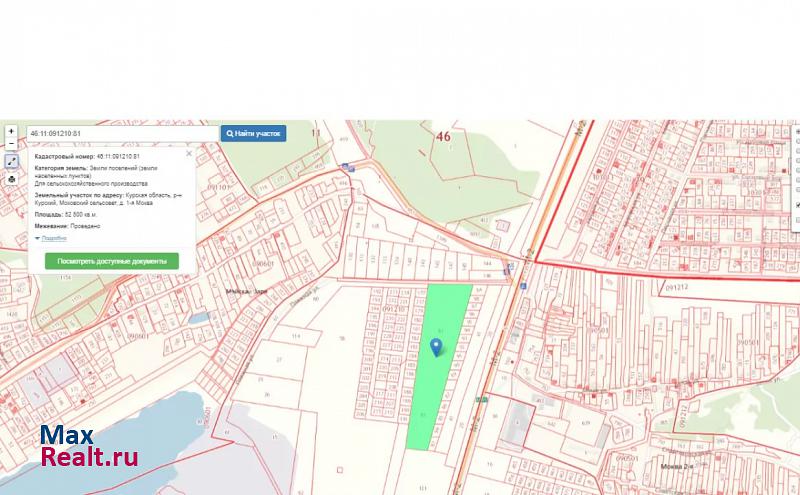The height and width of the screenshot is (495, 800).
Task: Activate the distance measuring tool
Action: 11,161
